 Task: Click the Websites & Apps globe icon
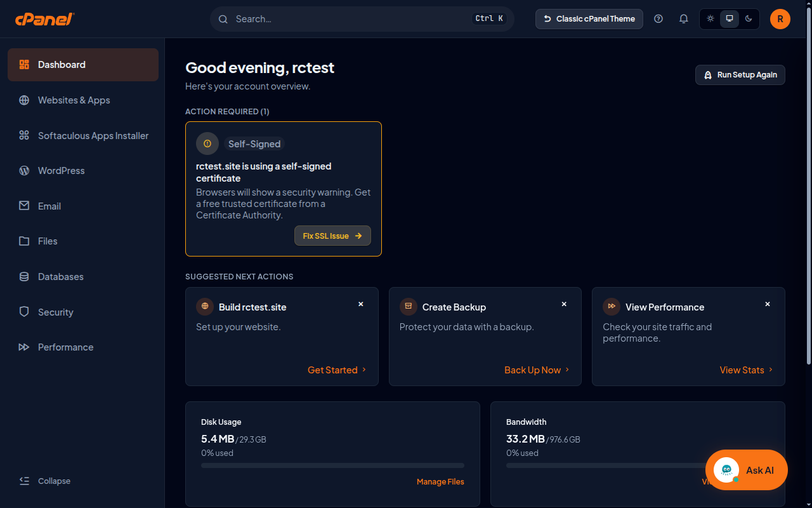(24, 100)
